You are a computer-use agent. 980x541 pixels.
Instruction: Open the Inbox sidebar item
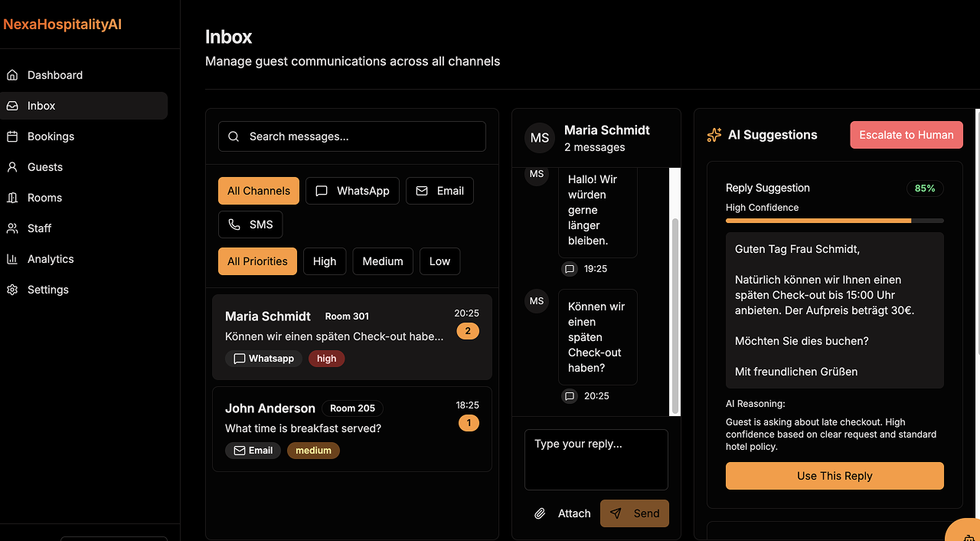(x=41, y=105)
